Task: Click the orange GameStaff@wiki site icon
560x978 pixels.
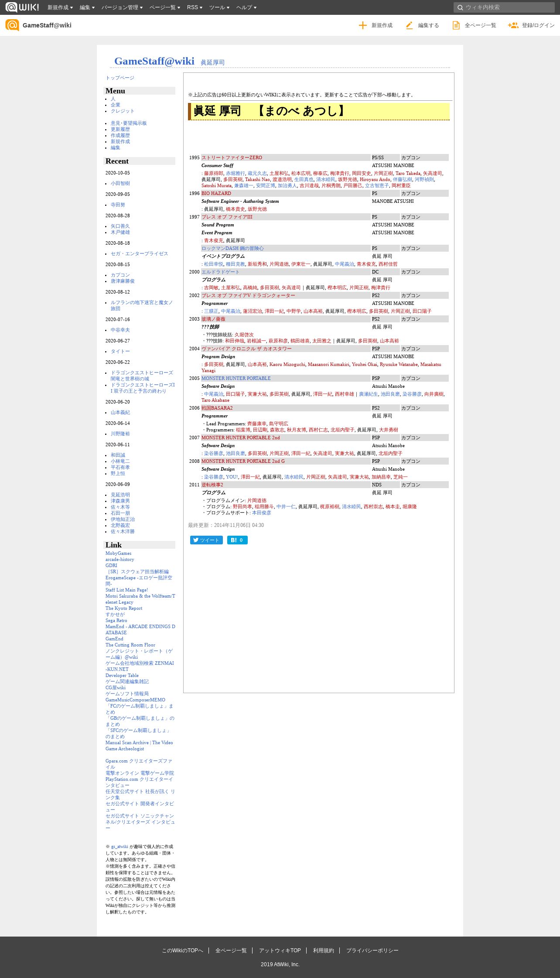Action: [x=12, y=25]
